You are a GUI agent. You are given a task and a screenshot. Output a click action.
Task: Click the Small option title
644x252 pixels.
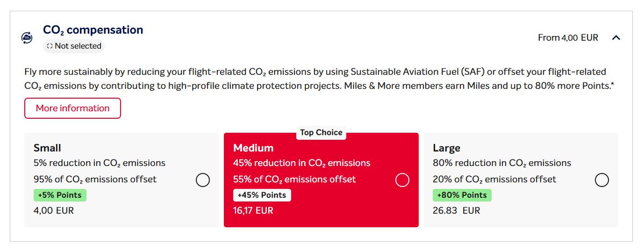click(x=47, y=148)
